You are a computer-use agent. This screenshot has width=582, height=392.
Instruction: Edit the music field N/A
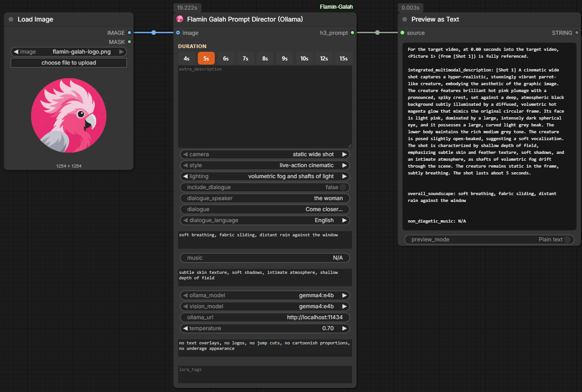pos(265,258)
